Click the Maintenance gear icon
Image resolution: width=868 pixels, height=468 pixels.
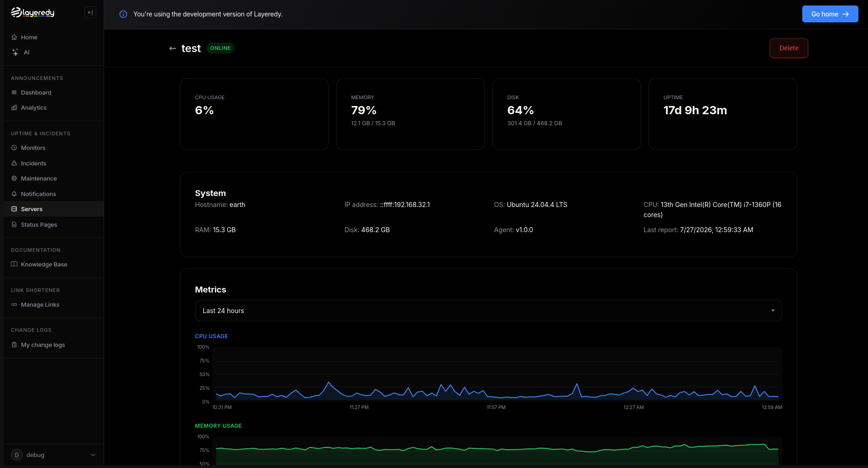[x=14, y=179]
